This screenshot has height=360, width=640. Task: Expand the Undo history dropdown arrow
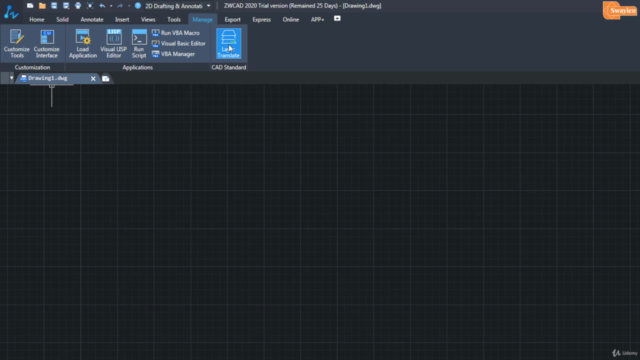[111, 6]
